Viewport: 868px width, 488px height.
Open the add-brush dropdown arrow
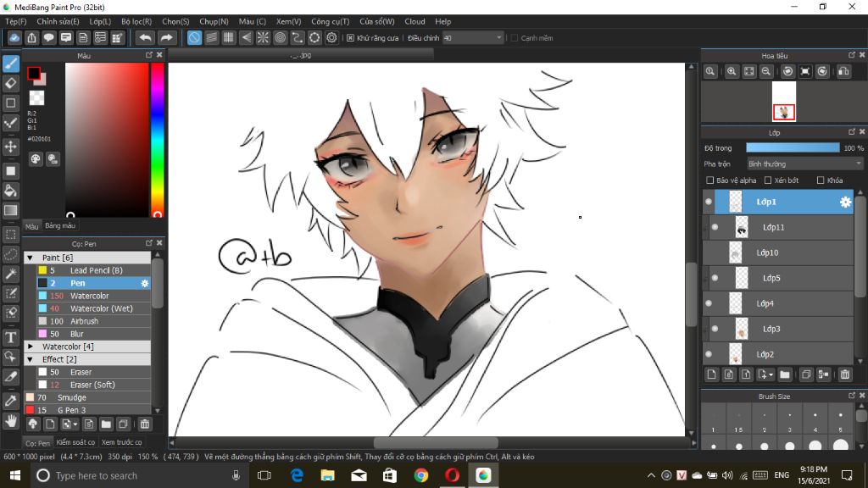click(75, 425)
